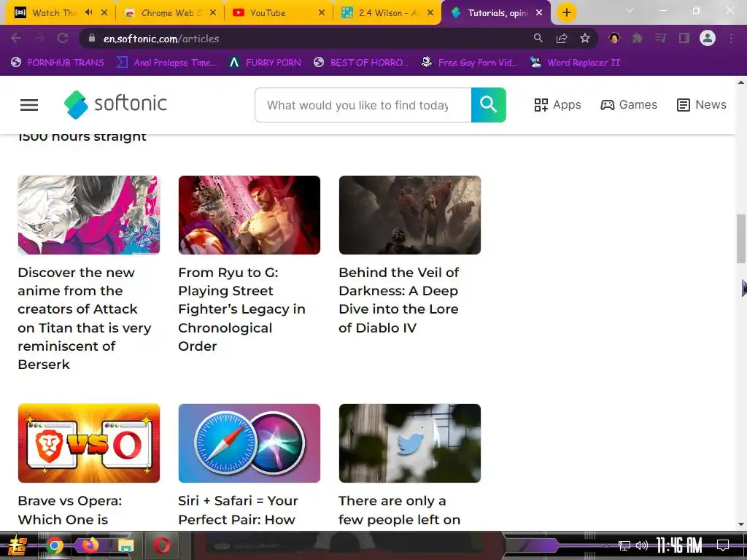Open the Softonic hamburger menu
The width and height of the screenshot is (747, 560).
(x=29, y=105)
